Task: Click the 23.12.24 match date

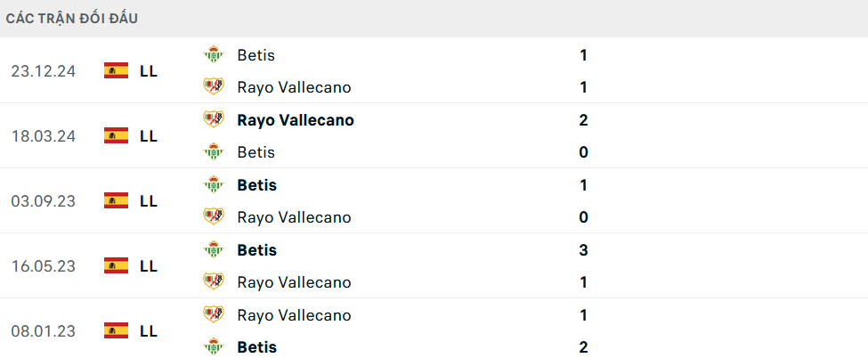Action: tap(44, 71)
